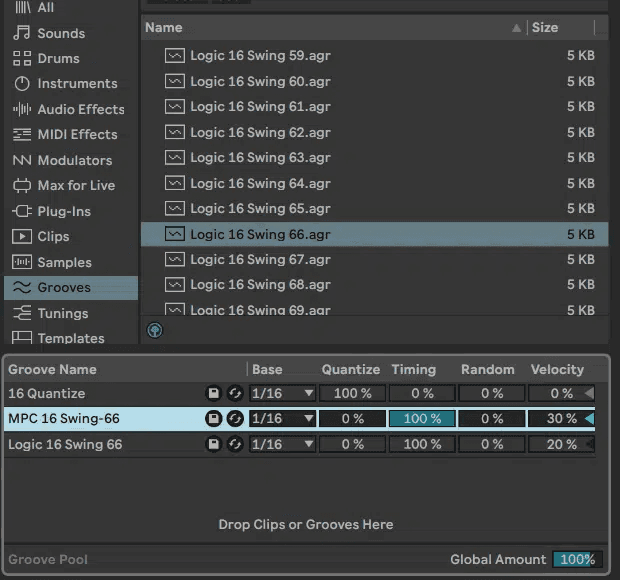Click file icon of Logic 16 Swing 68.agr
The width and height of the screenshot is (620, 580).
point(175,285)
